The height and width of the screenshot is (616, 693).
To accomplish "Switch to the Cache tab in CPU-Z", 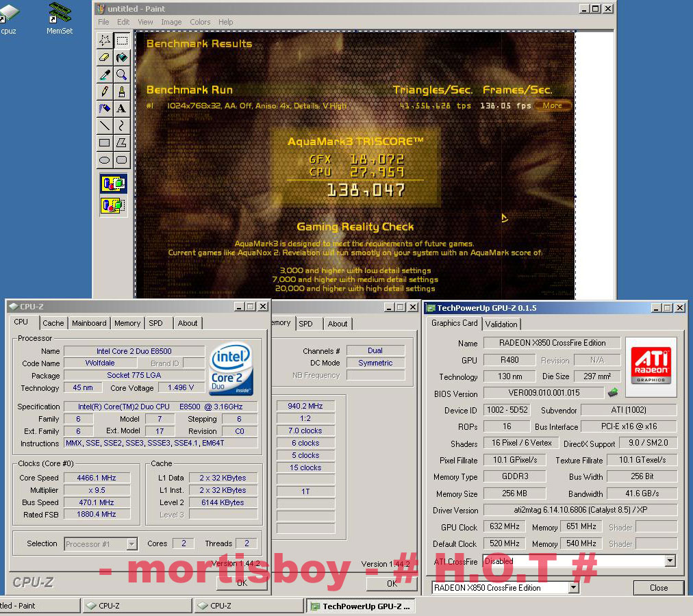I will click(x=53, y=323).
